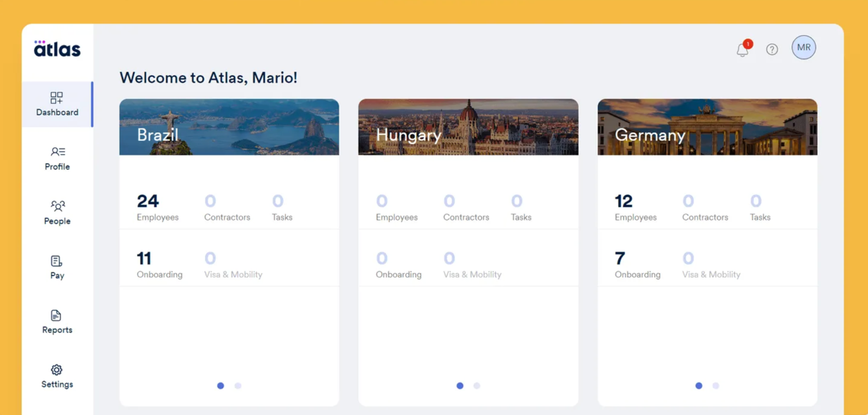
Task: Open the Reports section
Action: [57, 321]
